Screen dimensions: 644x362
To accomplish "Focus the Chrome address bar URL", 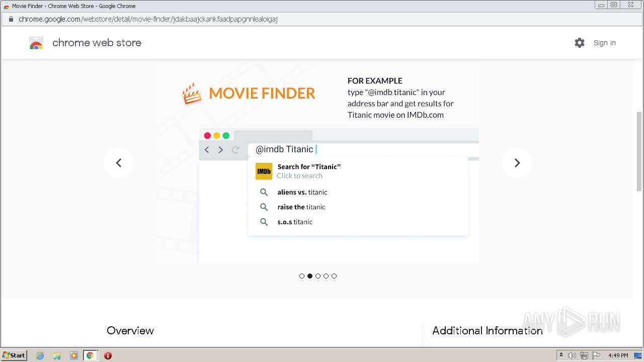I will click(148, 19).
